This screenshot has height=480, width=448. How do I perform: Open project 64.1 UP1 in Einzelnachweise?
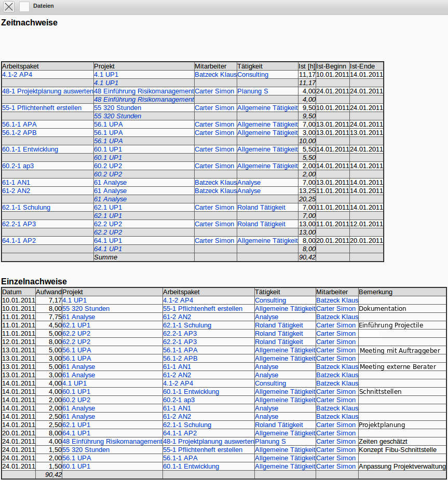[76, 433]
